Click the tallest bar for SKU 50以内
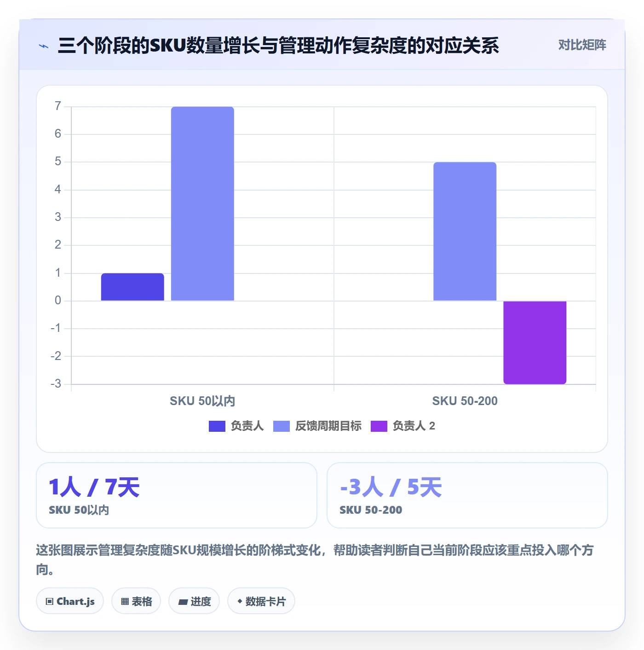 202,203
